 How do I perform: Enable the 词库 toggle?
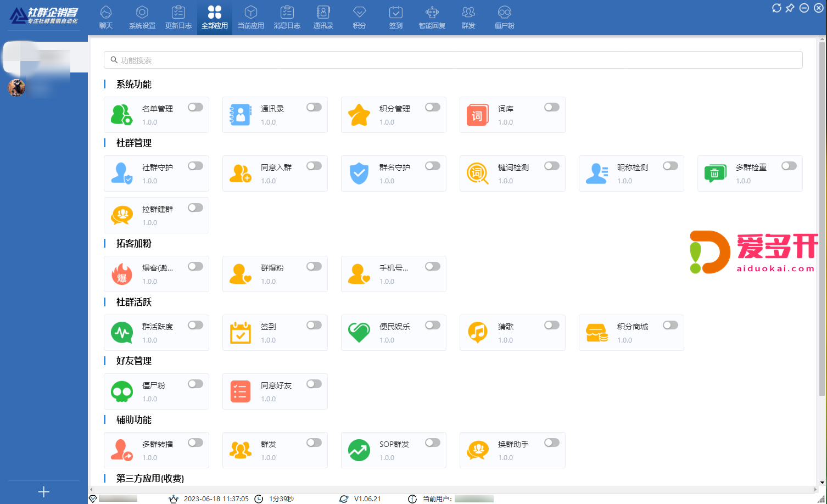click(552, 107)
